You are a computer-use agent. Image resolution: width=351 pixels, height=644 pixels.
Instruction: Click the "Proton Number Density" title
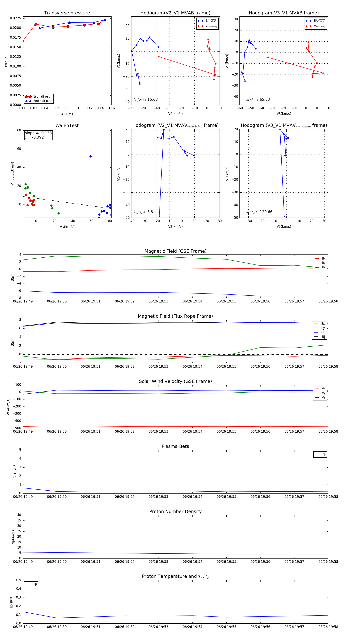(175, 511)
